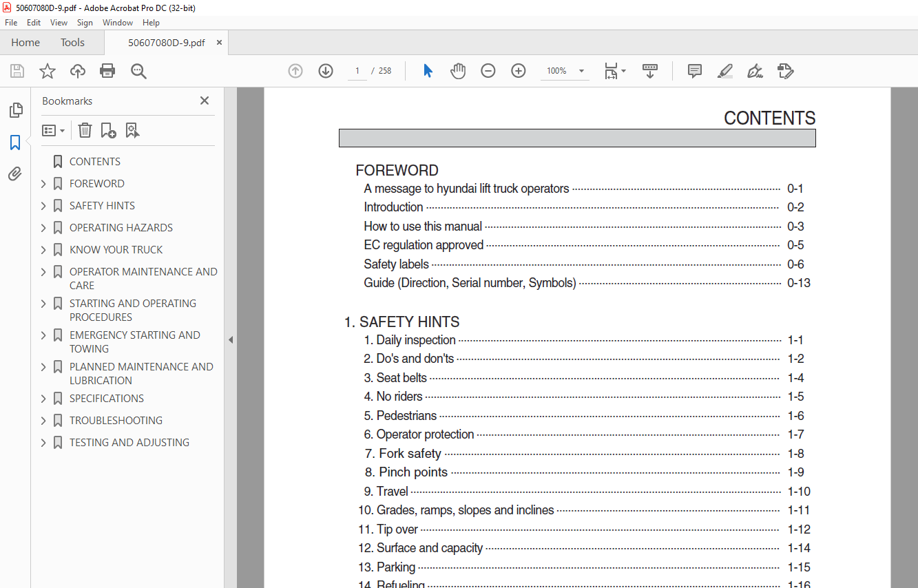Select the arrow Selection tool
This screenshot has height=588, width=918.
click(x=428, y=71)
